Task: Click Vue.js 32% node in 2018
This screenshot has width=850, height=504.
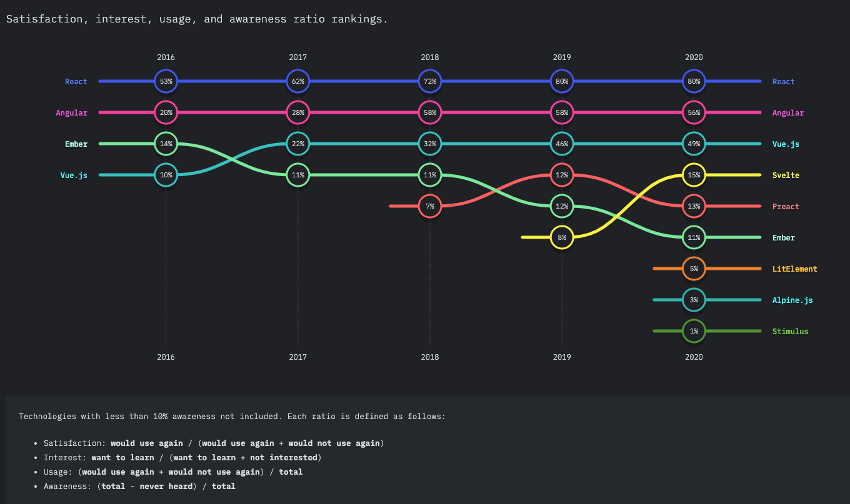Action: point(430,144)
